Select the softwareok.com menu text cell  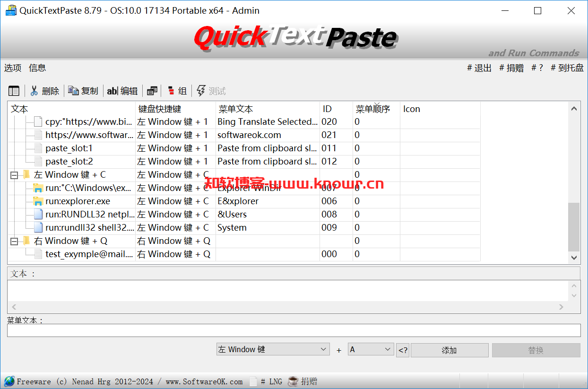[268, 135]
